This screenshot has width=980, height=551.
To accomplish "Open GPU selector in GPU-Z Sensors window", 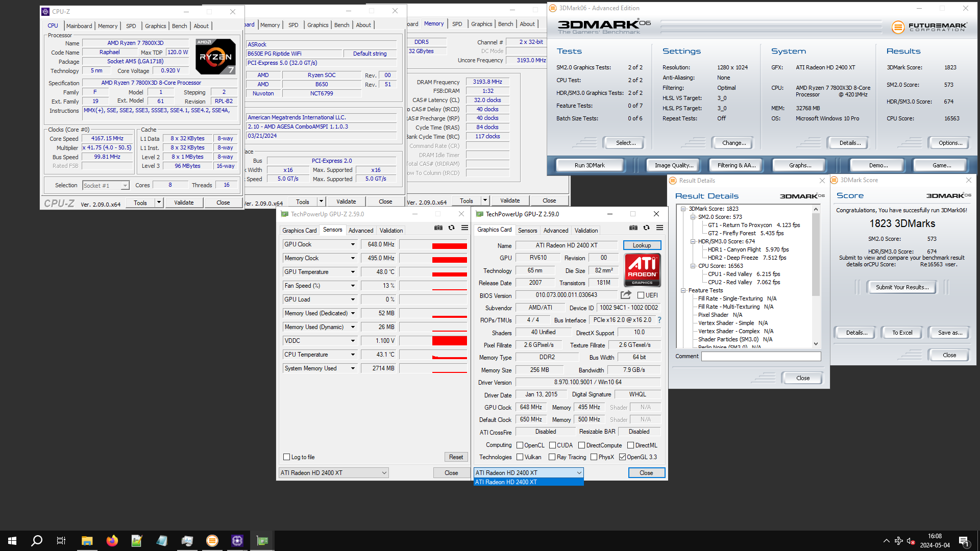I will pos(334,473).
